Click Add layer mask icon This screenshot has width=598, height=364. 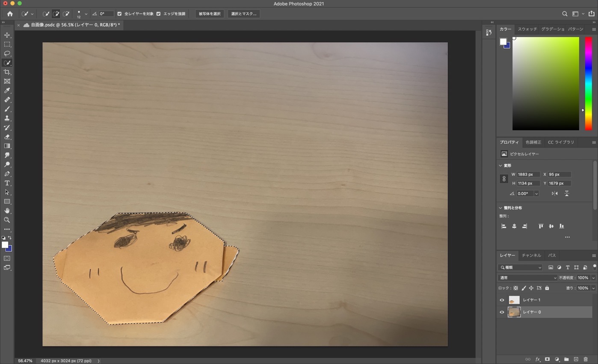pyautogui.click(x=547, y=359)
